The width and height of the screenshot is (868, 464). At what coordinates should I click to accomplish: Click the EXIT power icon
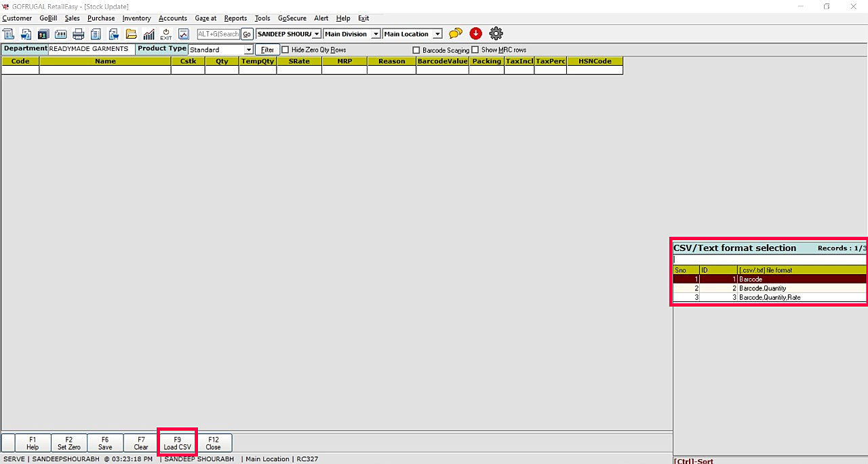pos(166,34)
